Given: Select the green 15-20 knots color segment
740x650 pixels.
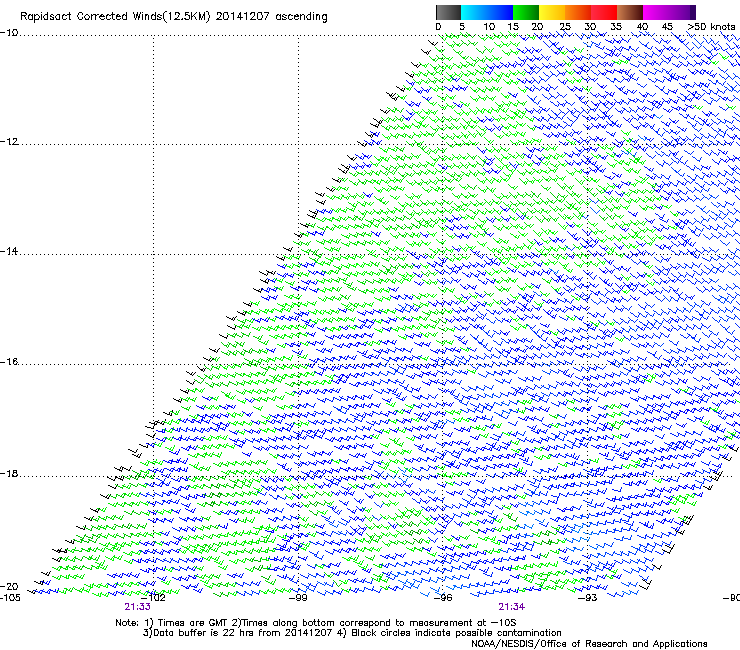Looking at the screenshot, I should click(526, 12).
